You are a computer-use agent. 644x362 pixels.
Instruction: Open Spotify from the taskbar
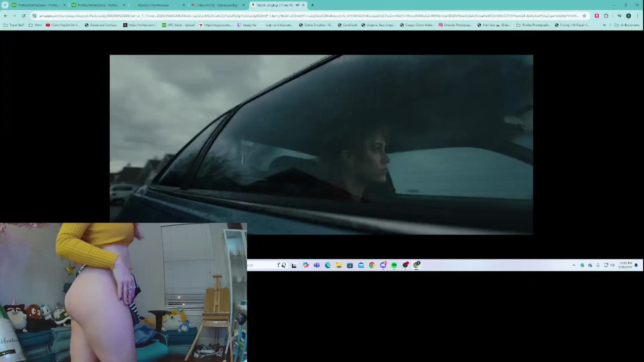[394, 265]
